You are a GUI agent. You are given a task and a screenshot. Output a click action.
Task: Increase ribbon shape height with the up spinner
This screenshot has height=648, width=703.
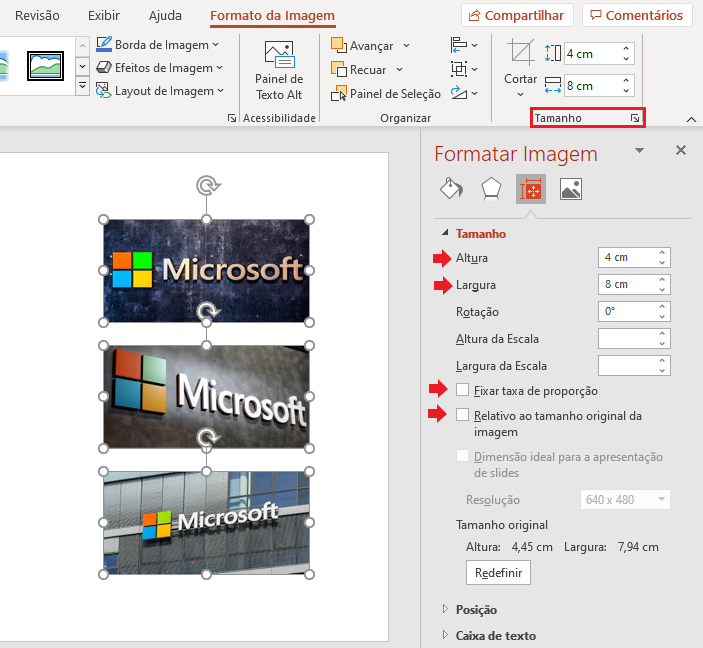(626, 48)
